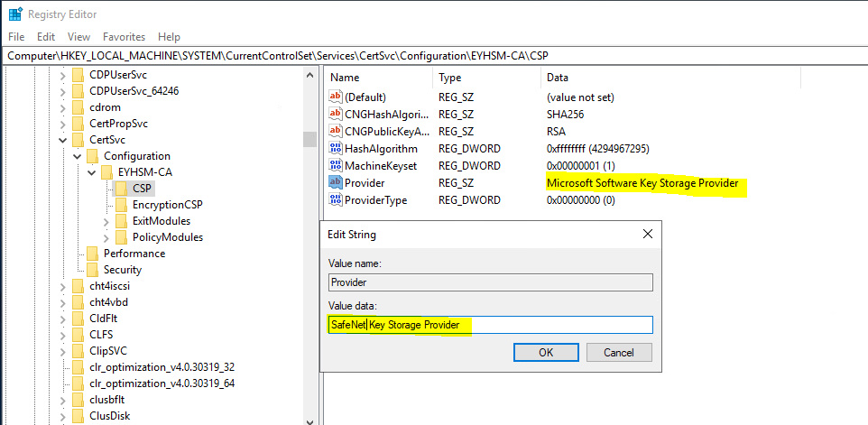The image size is (868, 425).
Task: Click the '0x00000001 (1)' data value
Action: (x=580, y=165)
